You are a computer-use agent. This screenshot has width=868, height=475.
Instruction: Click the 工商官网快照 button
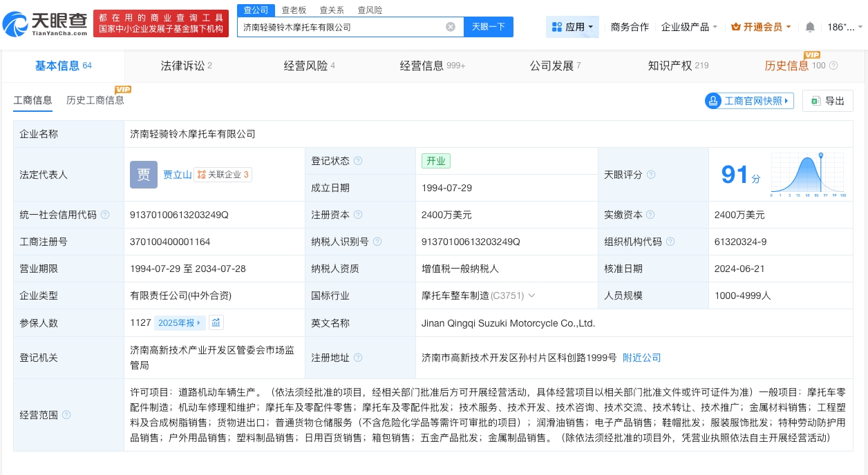click(x=749, y=101)
